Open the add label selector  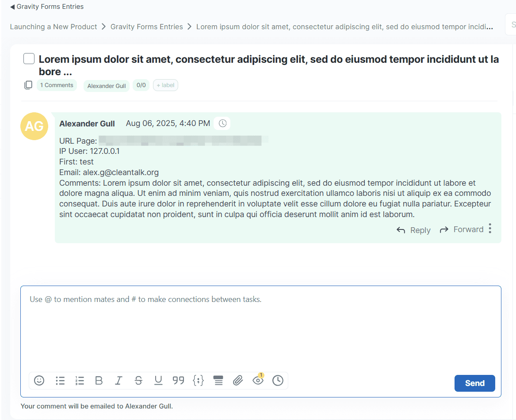pos(165,85)
